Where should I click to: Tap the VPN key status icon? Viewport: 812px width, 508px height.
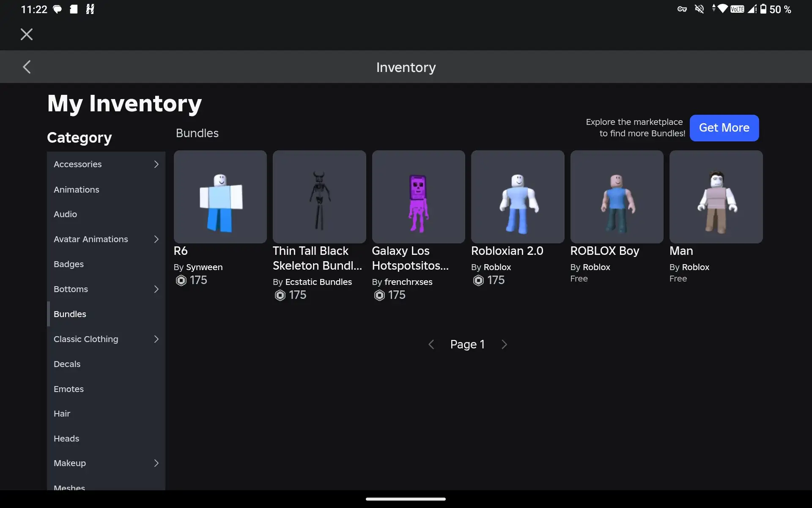[682, 9]
